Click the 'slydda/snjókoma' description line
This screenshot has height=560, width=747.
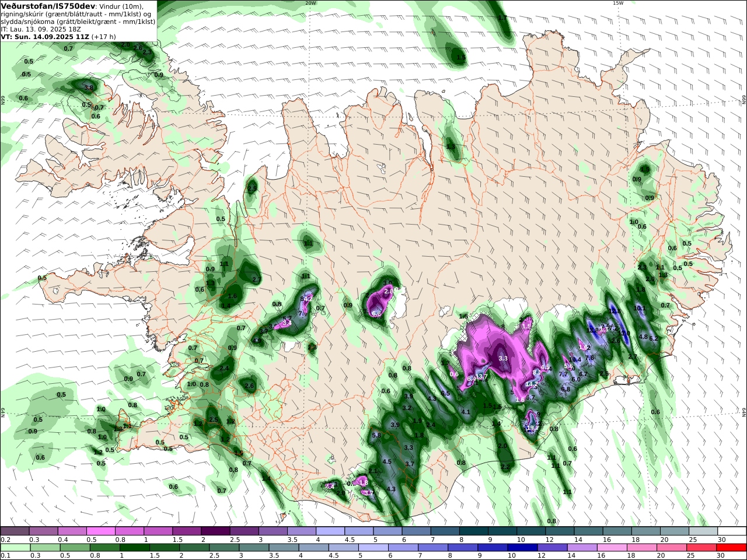(78, 21)
